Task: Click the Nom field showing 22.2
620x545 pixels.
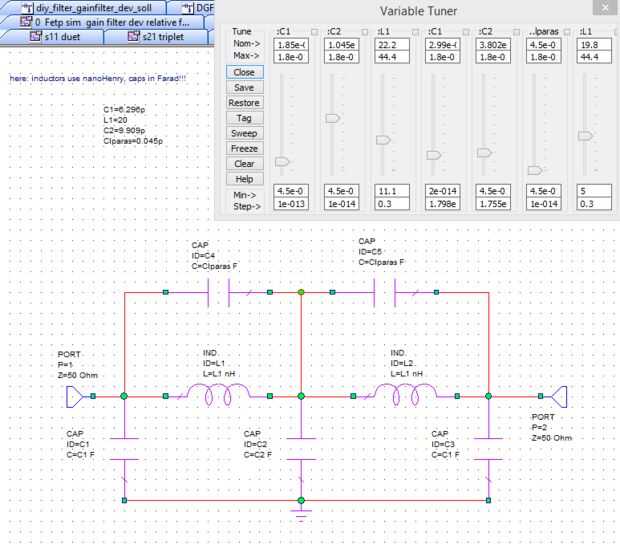Action: point(392,45)
